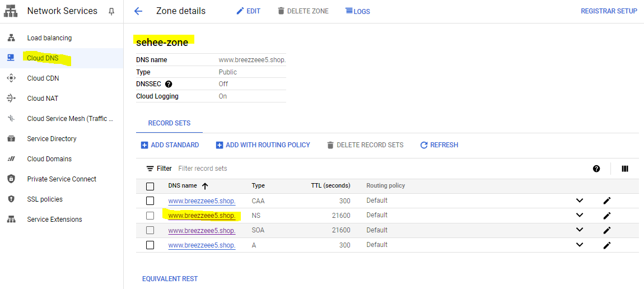This screenshot has height=289, width=644.
Task: Open the NS www.breezzeee5.shop. link
Action: (x=202, y=216)
